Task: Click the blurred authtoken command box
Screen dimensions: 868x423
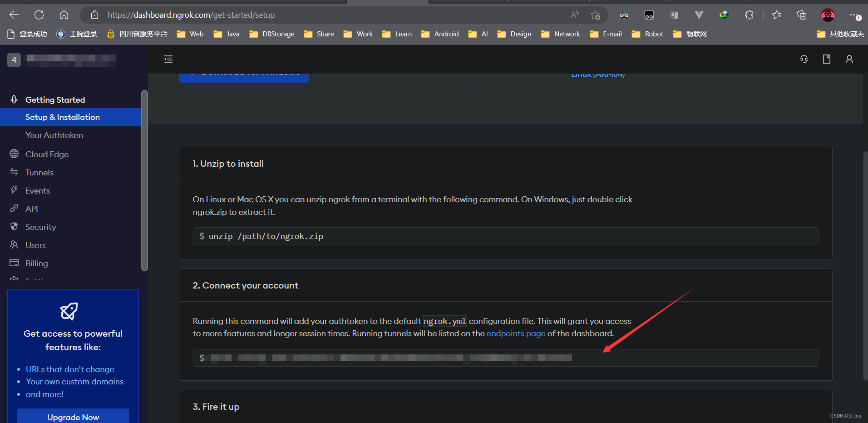Action: pyautogui.click(x=505, y=358)
